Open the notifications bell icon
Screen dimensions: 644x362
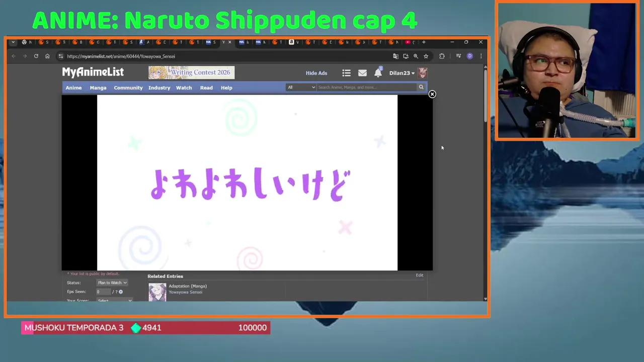coord(378,72)
